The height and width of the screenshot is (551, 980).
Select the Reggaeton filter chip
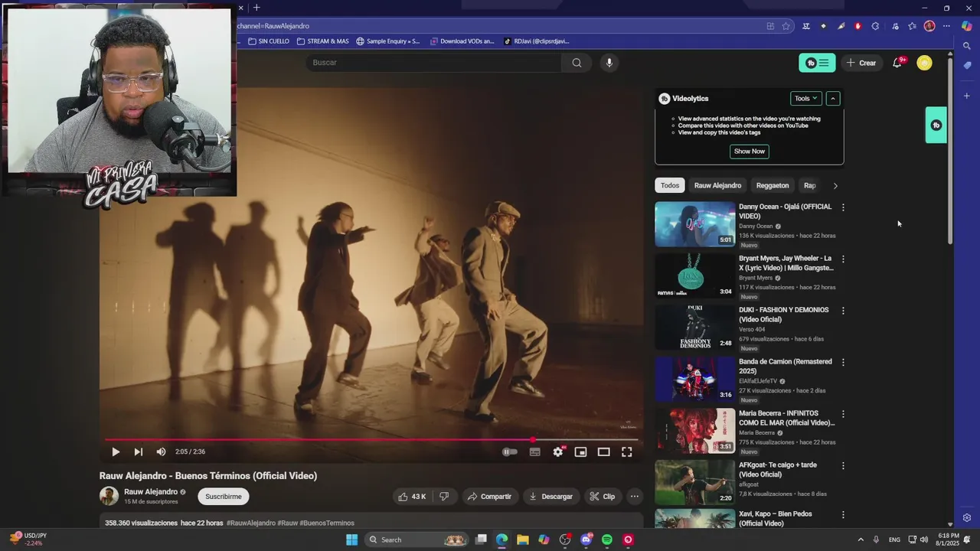pyautogui.click(x=773, y=185)
